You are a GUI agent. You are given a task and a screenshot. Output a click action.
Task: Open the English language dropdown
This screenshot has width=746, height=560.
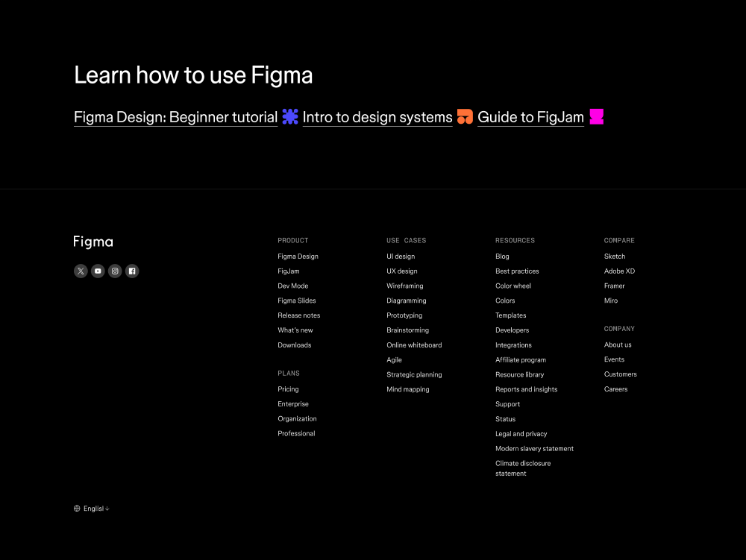pyautogui.click(x=92, y=509)
